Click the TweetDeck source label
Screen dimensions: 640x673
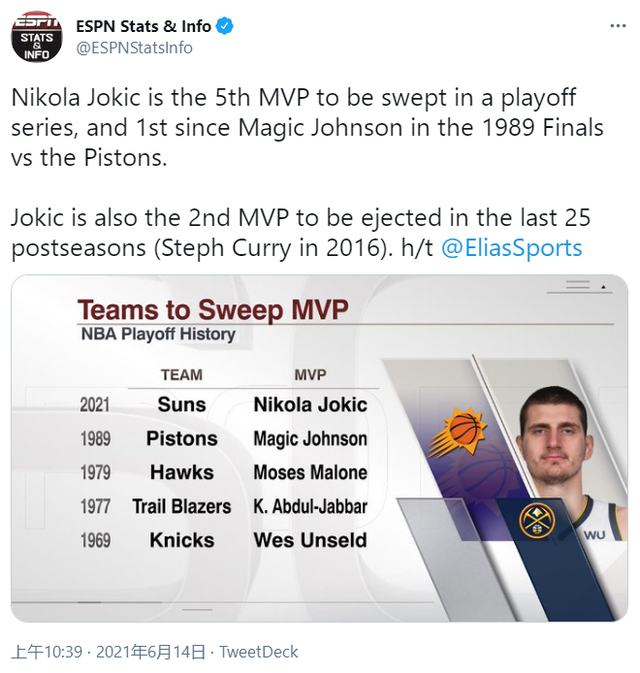pyautogui.click(x=258, y=652)
